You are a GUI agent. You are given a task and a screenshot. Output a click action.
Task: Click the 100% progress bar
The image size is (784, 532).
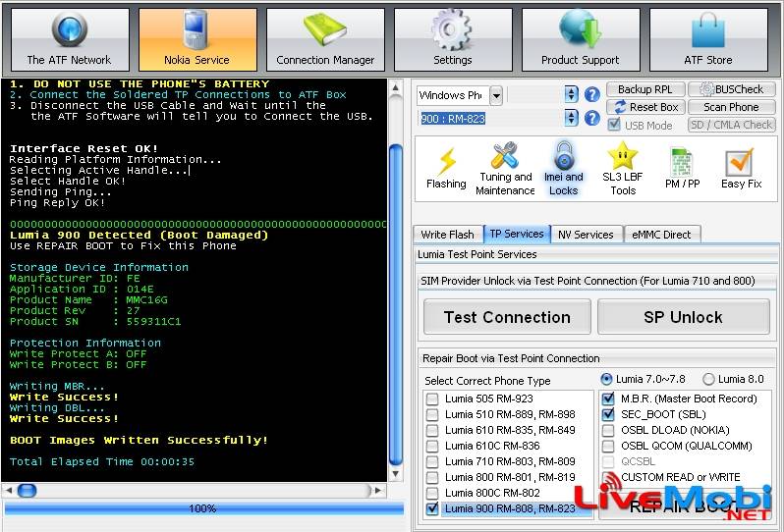click(x=204, y=508)
